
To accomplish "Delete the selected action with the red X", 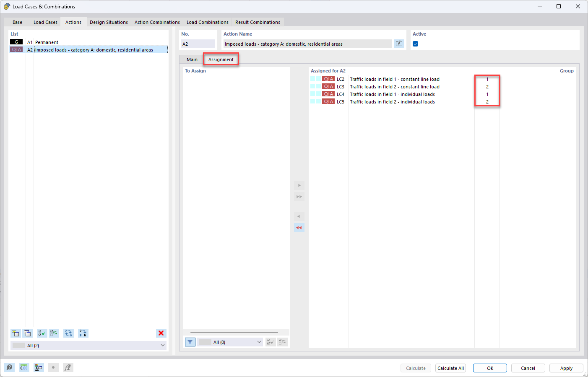I will click(161, 333).
